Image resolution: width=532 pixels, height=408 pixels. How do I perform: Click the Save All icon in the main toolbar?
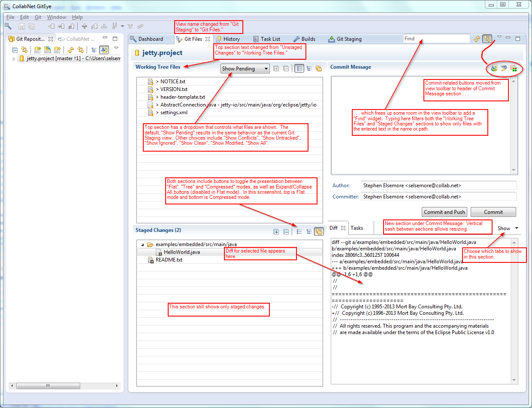pos(31,26)
